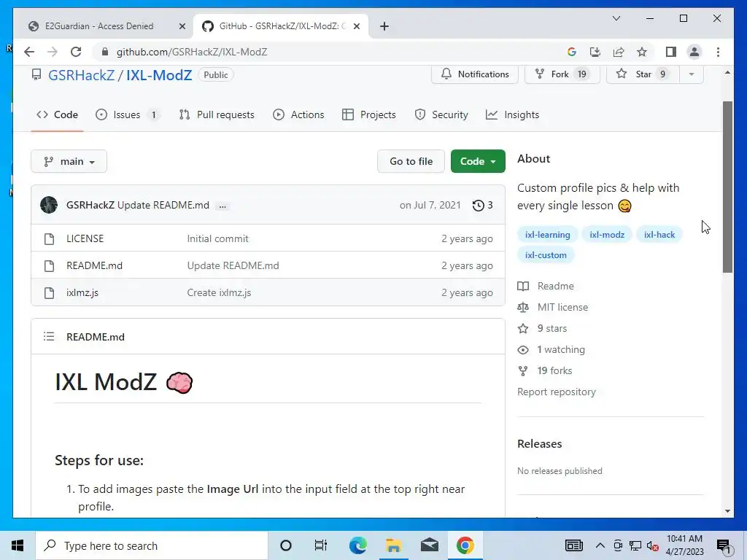Open the Pull requests tab
The height and width of the screenshot is (560, 747).
[x=217, y=114]
